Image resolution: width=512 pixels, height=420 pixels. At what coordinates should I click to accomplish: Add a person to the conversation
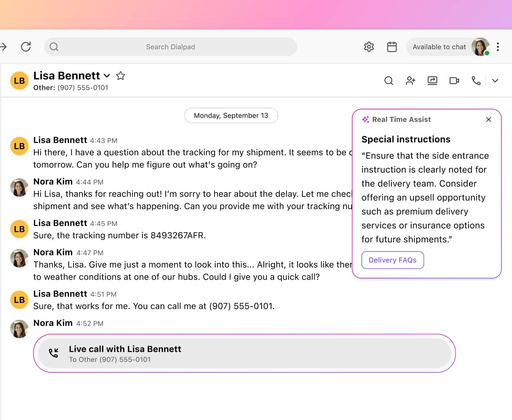410,80
